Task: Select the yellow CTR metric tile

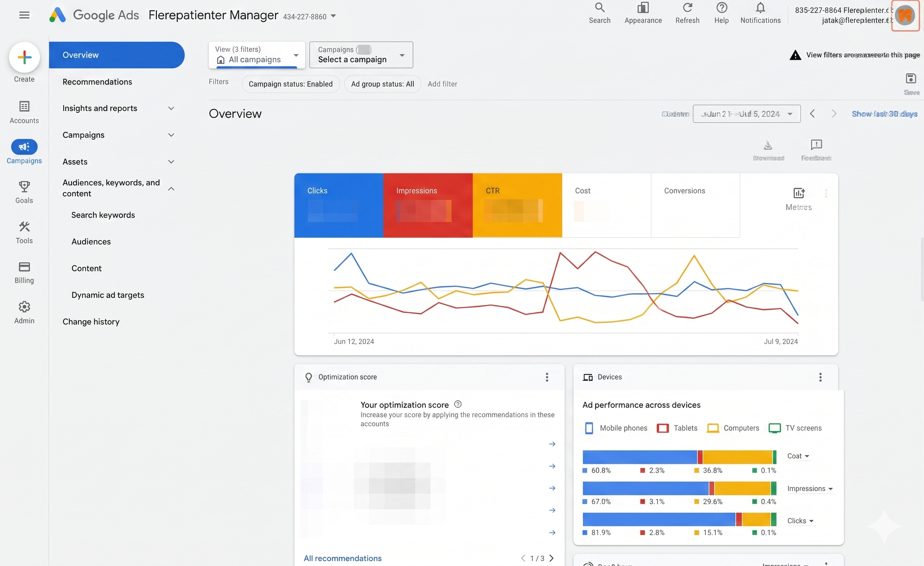Action: 517,205
